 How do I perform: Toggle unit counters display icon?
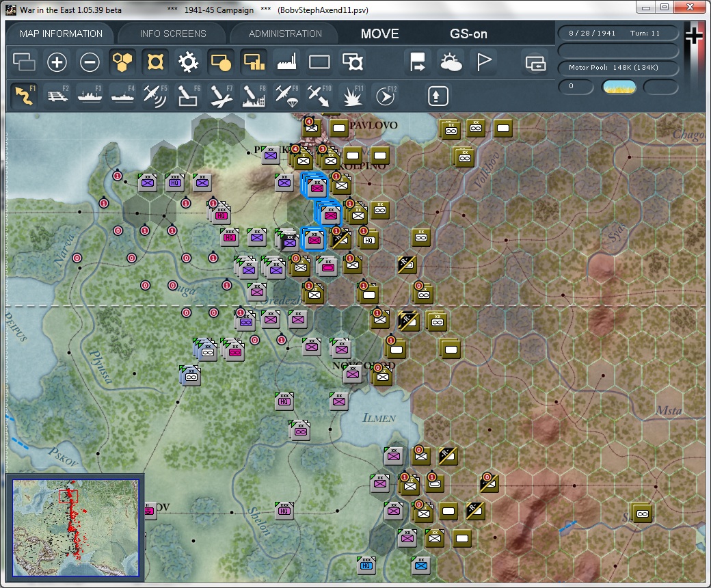pos(24,62)
